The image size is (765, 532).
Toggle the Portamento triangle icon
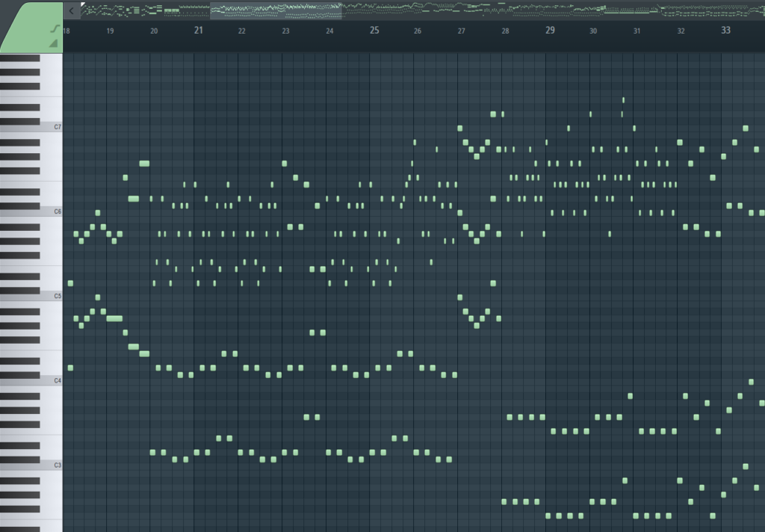(x=54, y=44)
